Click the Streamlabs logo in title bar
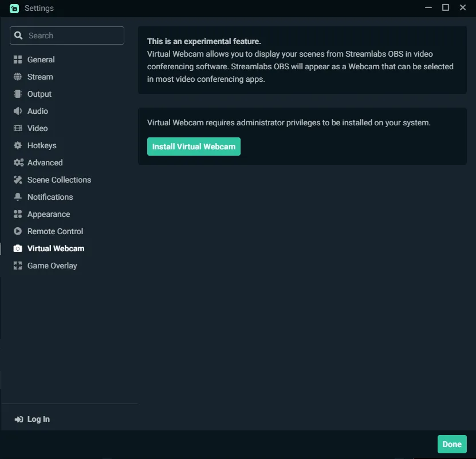This screenshot has height=459, width=476. click(14, 8)
